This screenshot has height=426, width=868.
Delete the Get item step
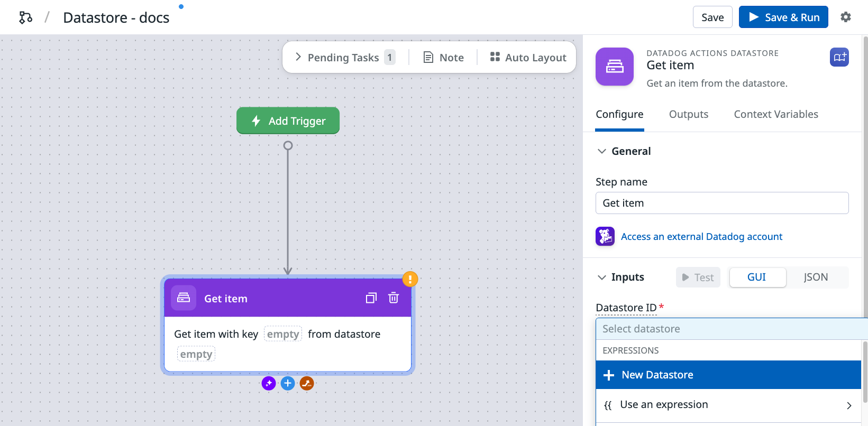[393, 298]
